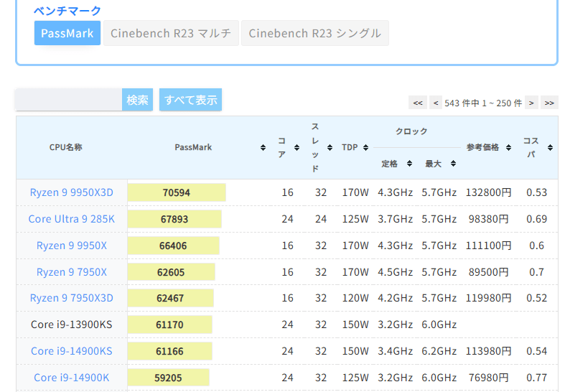The width and height of the screenshot is (570, 392).
Task: Sort by PassMark score column arrows
Action: click(263, 147)
